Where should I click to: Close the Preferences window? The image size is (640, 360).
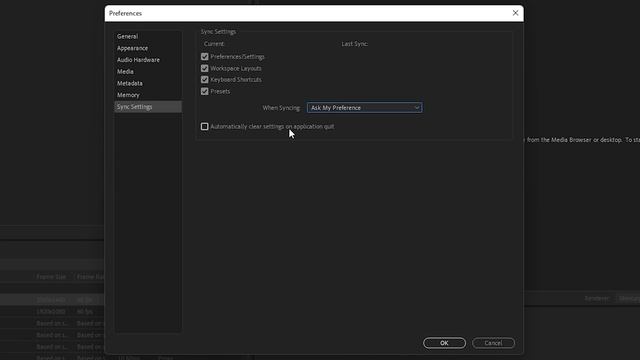tap(515, 13)
